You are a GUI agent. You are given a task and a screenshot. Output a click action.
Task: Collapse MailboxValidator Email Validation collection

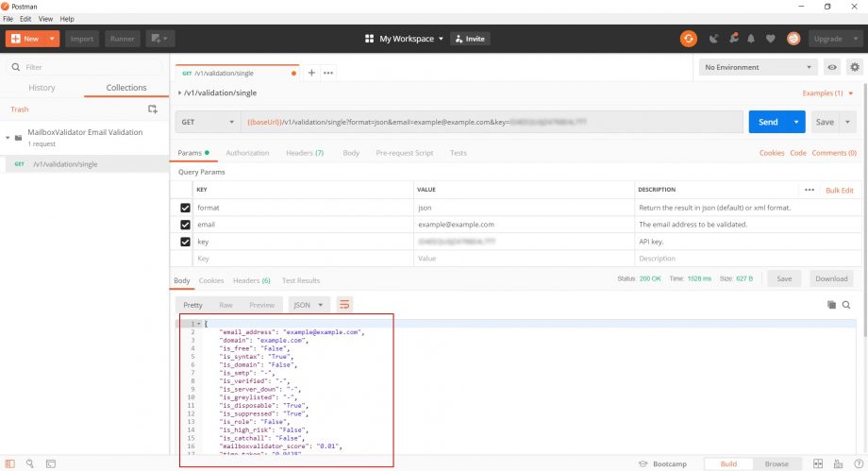tap(8, 138)
